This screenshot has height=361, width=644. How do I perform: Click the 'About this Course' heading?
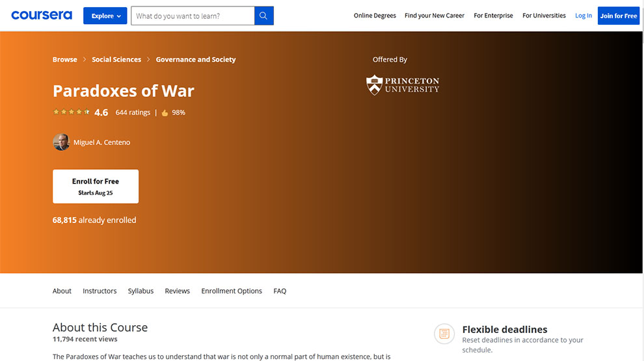[100, 327]
